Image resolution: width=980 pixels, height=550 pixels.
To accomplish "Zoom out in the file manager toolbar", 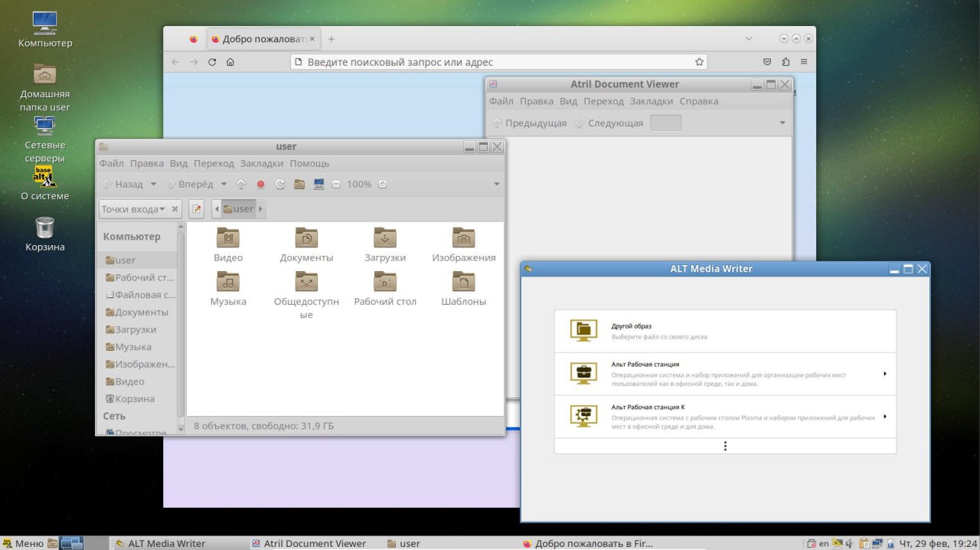I will [x=336, y=184].
